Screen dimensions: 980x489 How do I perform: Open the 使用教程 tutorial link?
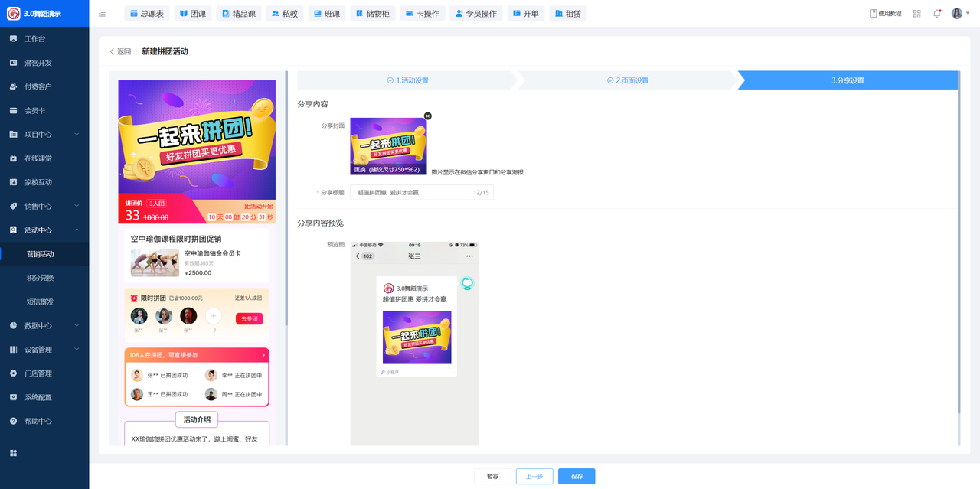885,14
